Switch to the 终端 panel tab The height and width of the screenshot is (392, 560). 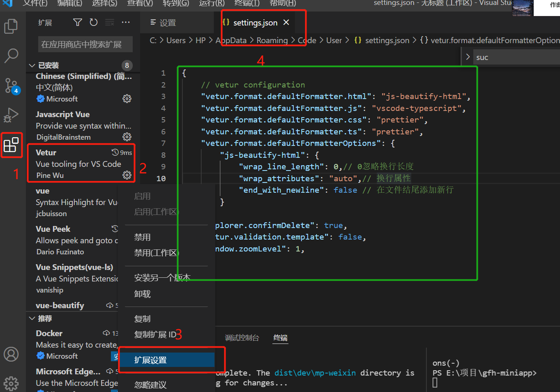(x=281, y=338)
